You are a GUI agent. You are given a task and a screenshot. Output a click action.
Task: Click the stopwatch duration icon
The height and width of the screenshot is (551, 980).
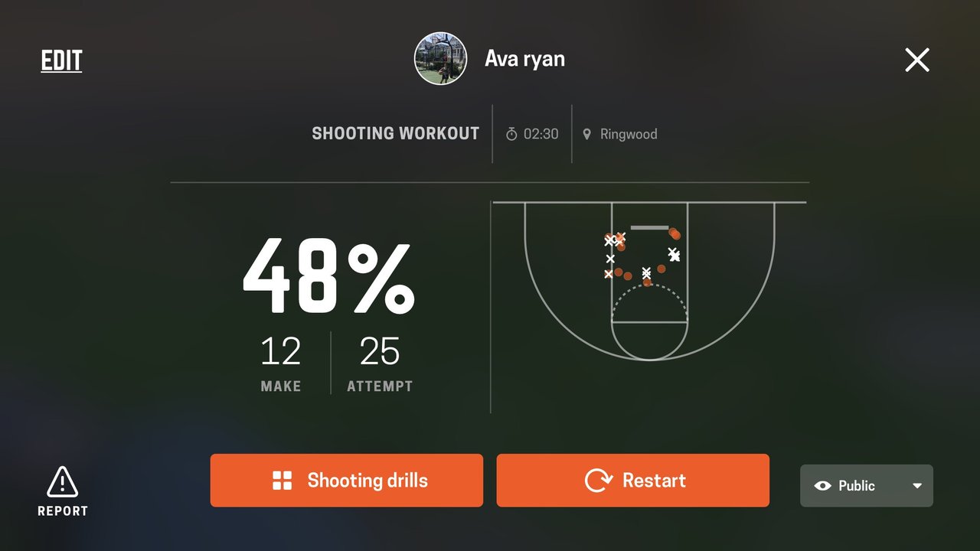[x=511, y=135]
